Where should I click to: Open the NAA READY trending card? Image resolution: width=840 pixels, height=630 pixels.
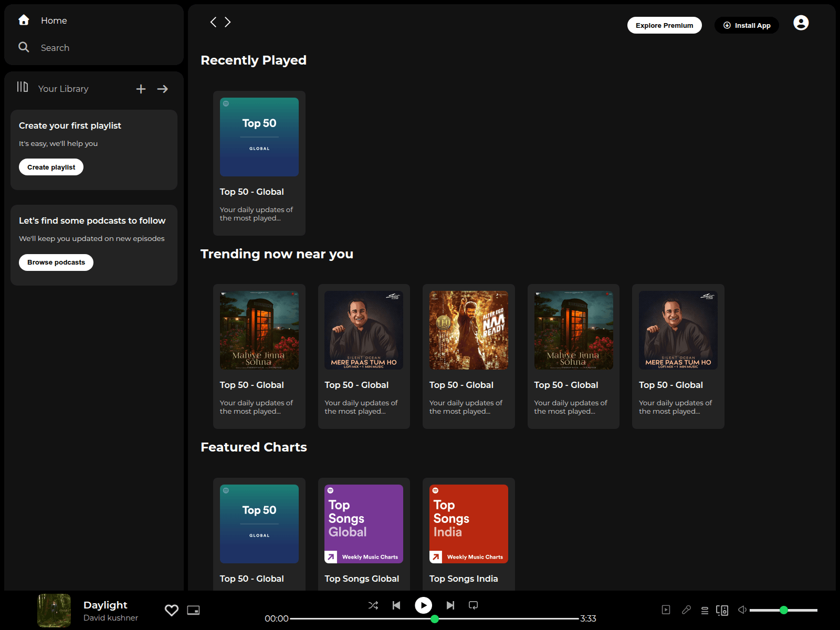click(x=468, y=356)
